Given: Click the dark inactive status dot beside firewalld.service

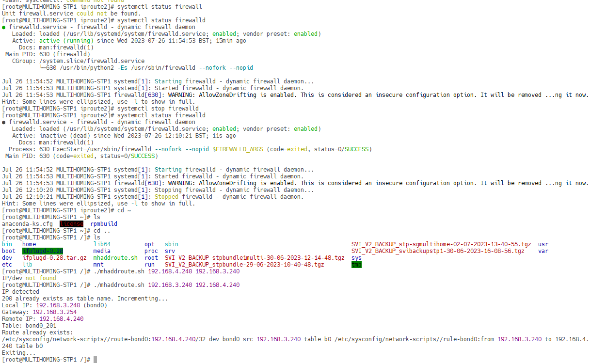Looking at the screenshot, I should point(4,123).
